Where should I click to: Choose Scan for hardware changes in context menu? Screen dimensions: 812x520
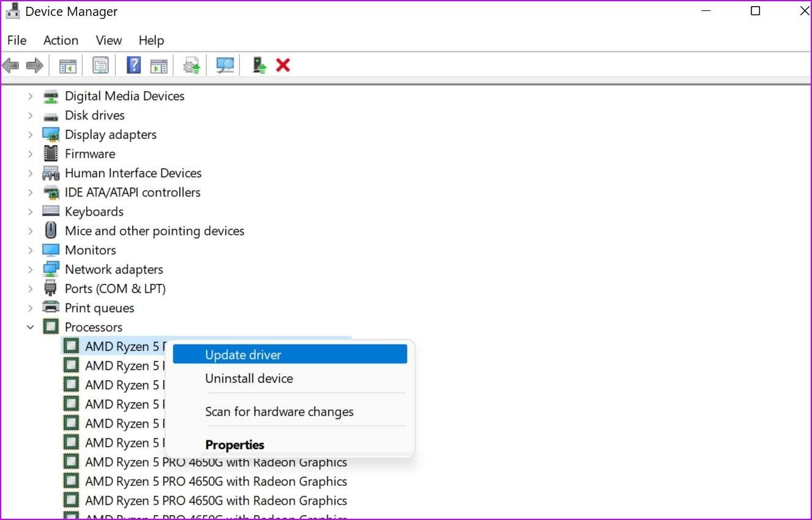pyautogui.click(x=290, y=412)
